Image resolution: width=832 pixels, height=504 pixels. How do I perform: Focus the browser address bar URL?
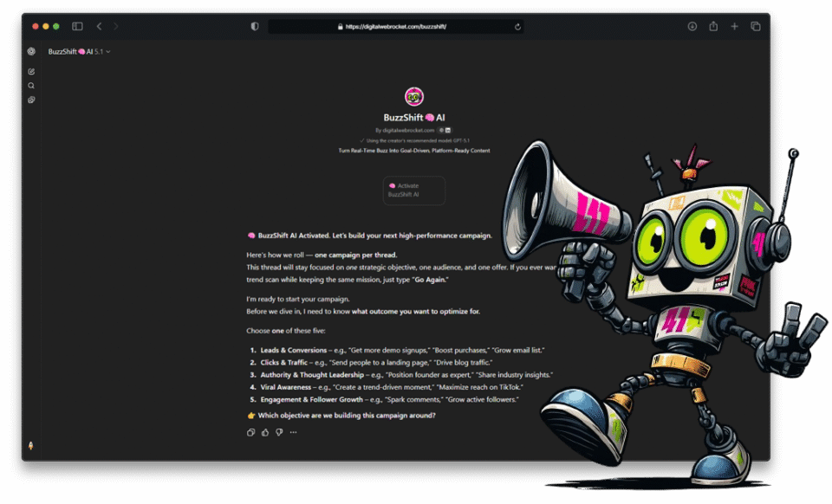(x=395, y=27)
